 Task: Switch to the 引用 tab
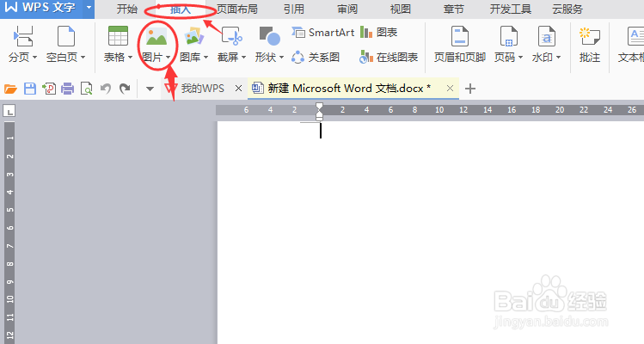294,9
